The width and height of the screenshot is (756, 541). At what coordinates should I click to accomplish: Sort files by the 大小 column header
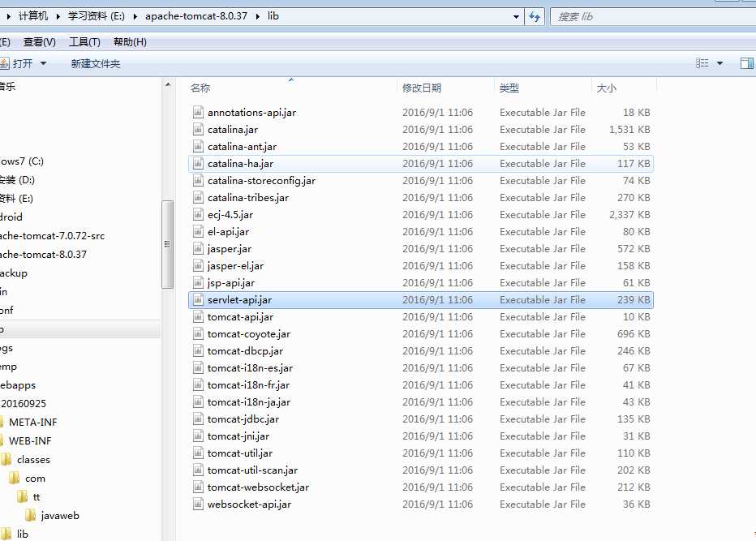[x=624, y=88]
